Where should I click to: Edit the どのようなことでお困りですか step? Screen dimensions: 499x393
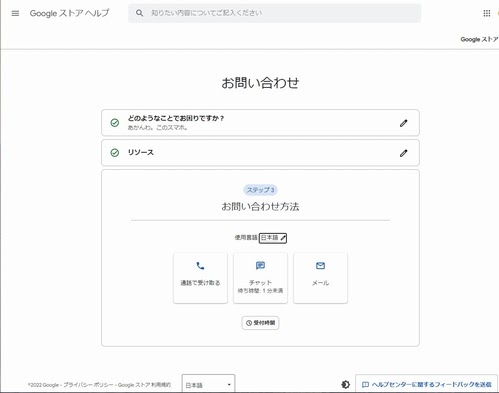[404, 123]
